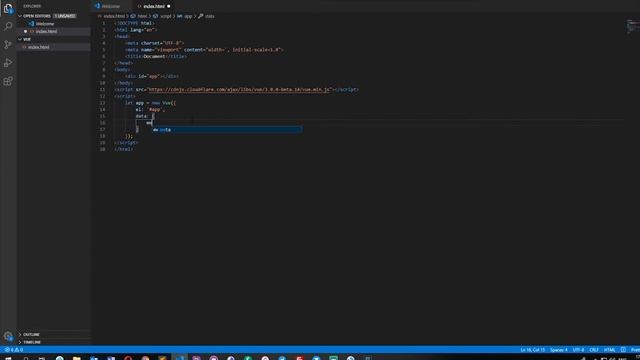Screen dimensions: 640x360
Task: Click the unsaved dot on index.html tab
Action: tap(169, 7)
